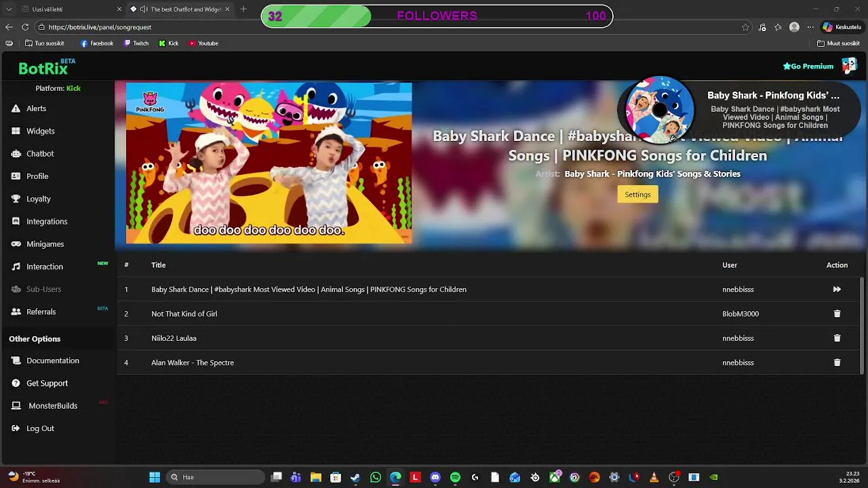Open Kick bookmark
This screenshot has width=868, height=488.
click(x=169, y=43)
